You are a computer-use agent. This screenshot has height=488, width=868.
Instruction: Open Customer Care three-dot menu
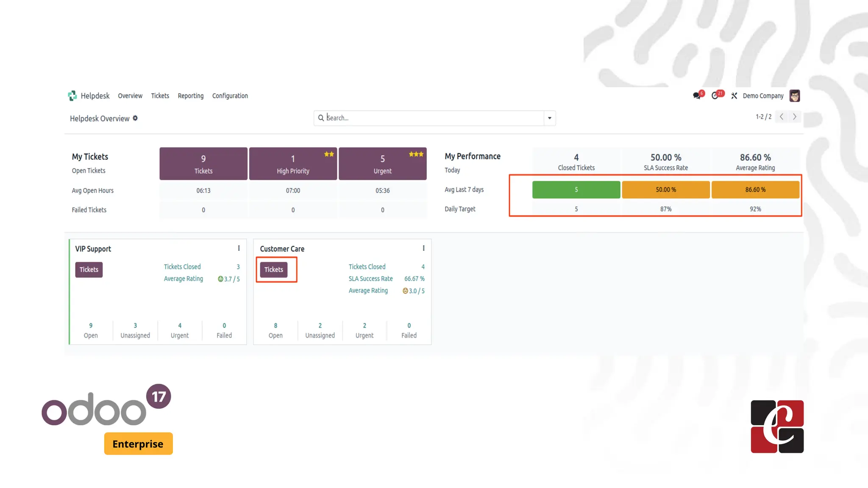[423, 248]
